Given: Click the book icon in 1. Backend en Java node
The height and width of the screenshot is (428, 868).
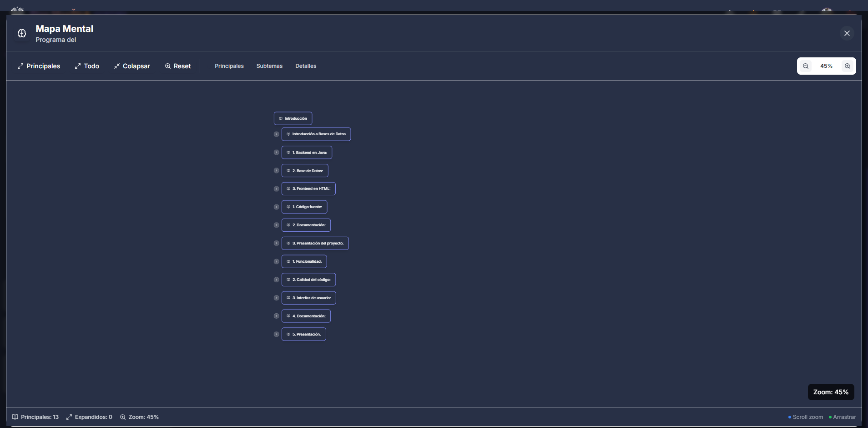Looking at the screenshot, I should tap(288, 153).
